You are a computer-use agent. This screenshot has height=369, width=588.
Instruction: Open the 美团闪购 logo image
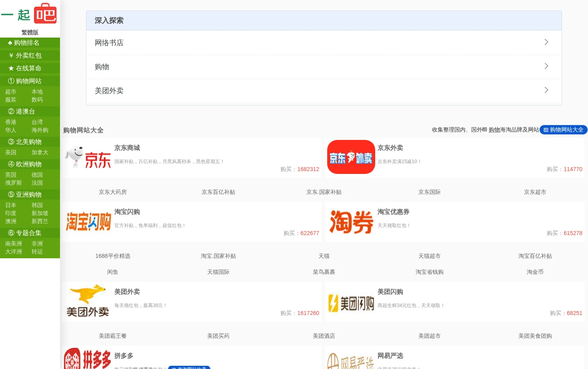pos(351,301)
